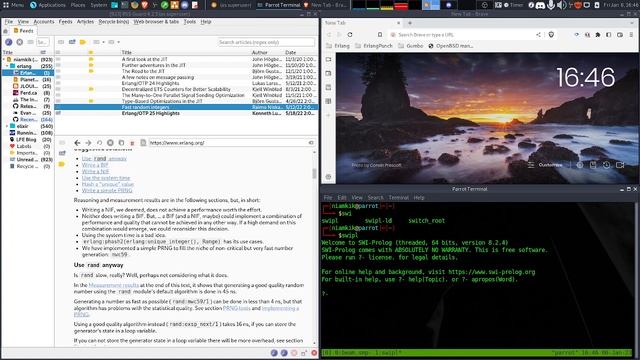Select the Feeds tab in RSS Guard
The width and height of the screenshot is (640, 360).
point(24,31)
